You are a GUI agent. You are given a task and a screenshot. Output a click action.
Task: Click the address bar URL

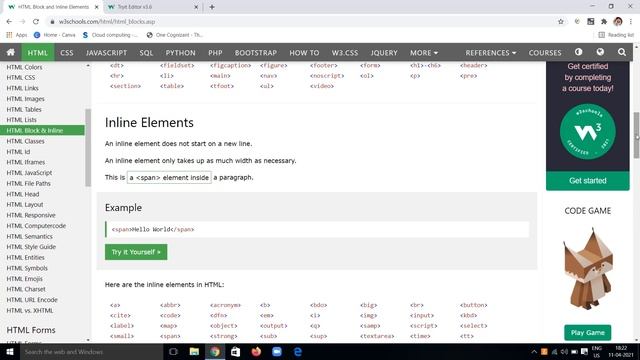click(107, 22)
